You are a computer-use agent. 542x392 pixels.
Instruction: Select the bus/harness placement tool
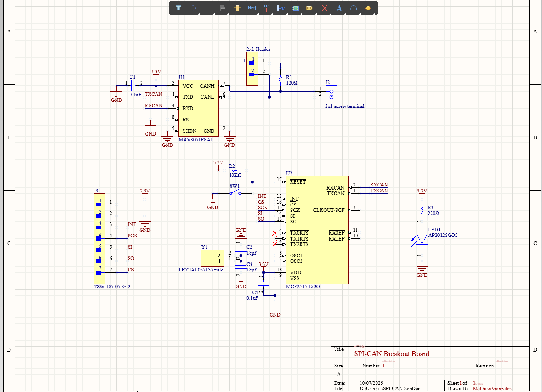(281, 8)
